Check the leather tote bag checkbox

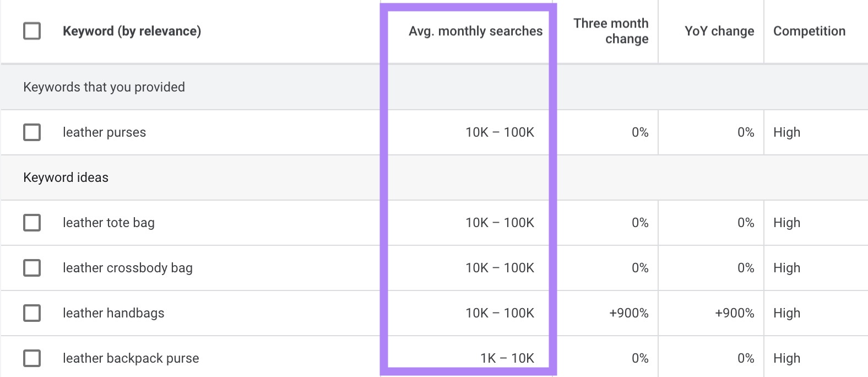[31, 223]
